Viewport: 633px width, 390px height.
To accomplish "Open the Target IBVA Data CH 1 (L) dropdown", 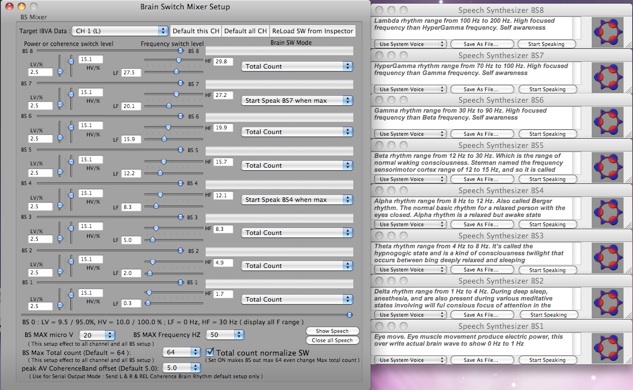I will point(120,31).
